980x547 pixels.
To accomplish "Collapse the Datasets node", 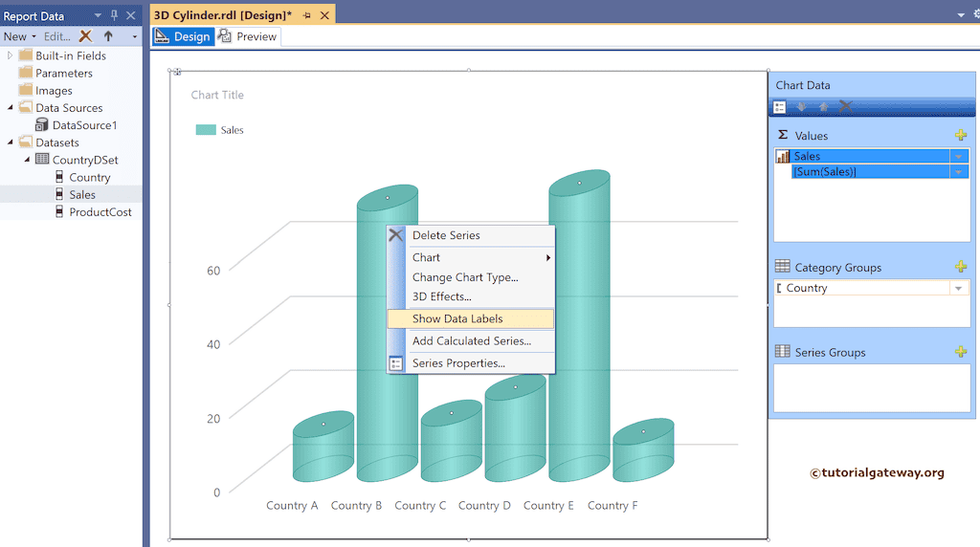I will [x=10, y=142].
